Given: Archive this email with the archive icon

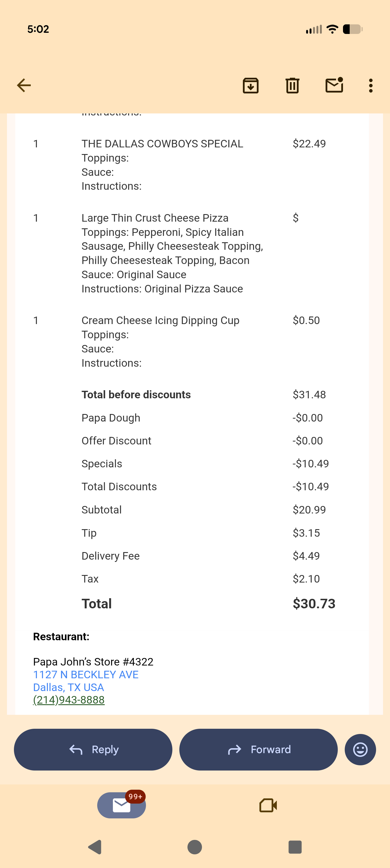Looking at the screenshot, I should [250, 85].
